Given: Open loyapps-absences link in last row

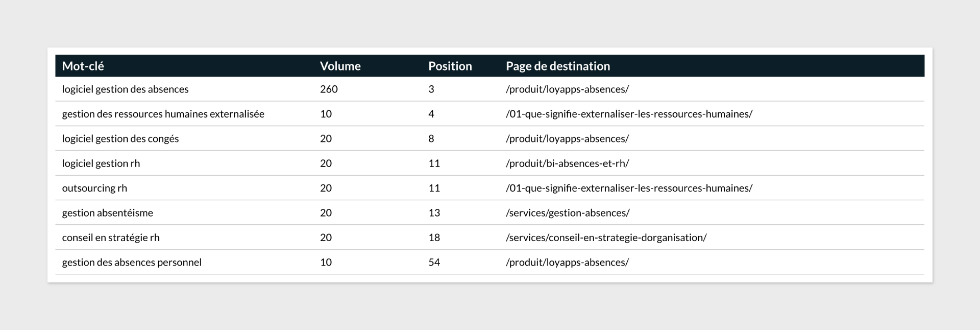Looking at the screenshot, I should [567, 263].
